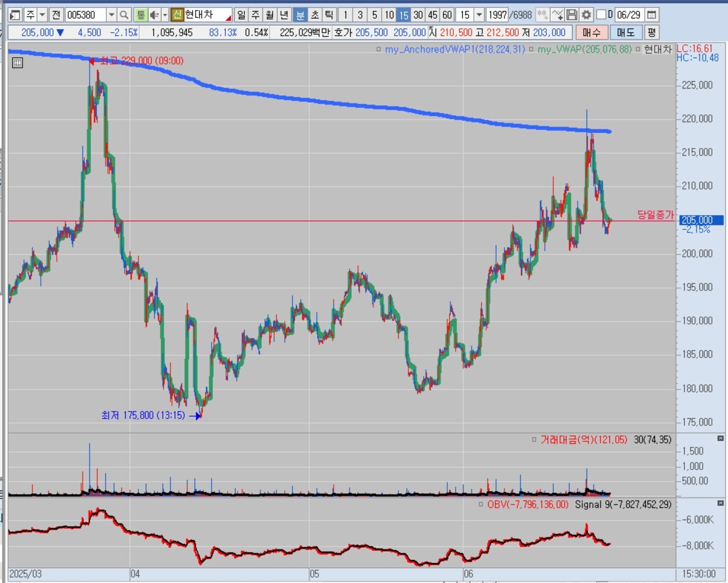Screen dimensions: 728x583
Task: Select the 1-minute interval button
Action: [345, 15]
